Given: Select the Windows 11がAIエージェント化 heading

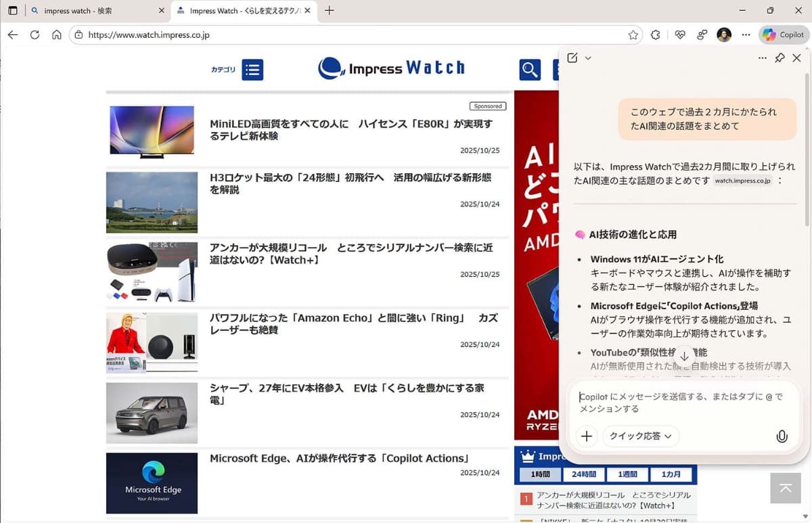Looking at the screenshot, I should 656,259.
